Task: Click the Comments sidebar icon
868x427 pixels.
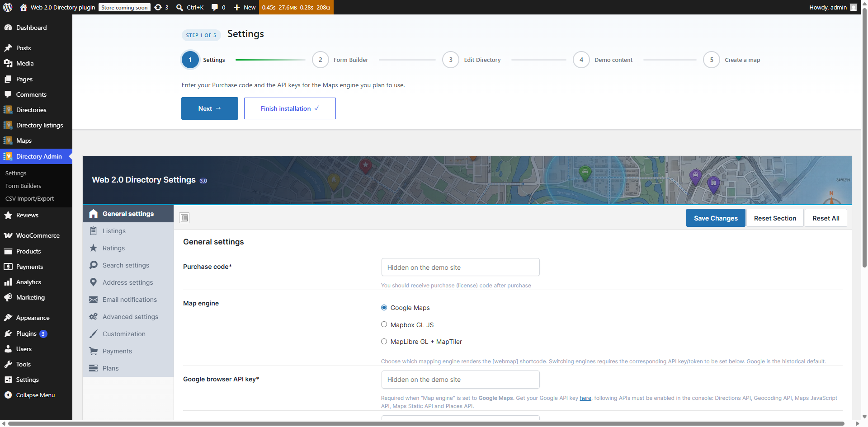Action: 8,94
